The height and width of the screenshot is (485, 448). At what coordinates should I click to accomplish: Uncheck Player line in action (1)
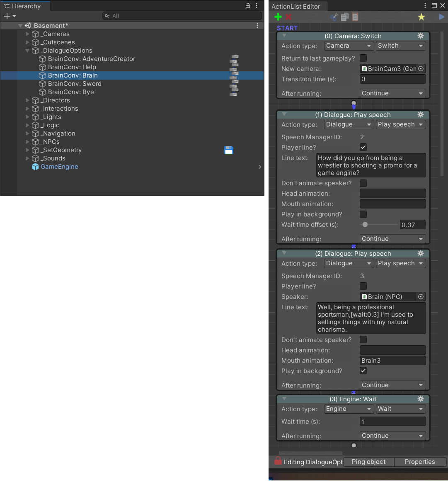363,147
